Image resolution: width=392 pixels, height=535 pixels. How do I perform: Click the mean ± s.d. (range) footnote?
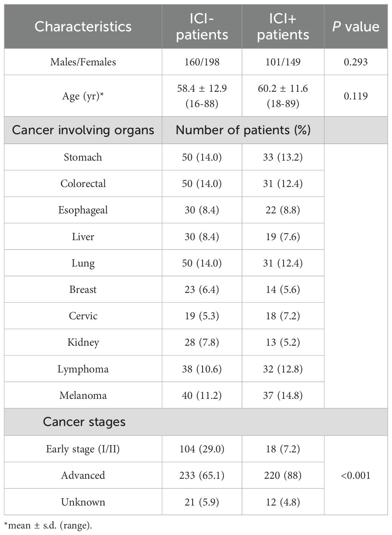tap(48, 525)
